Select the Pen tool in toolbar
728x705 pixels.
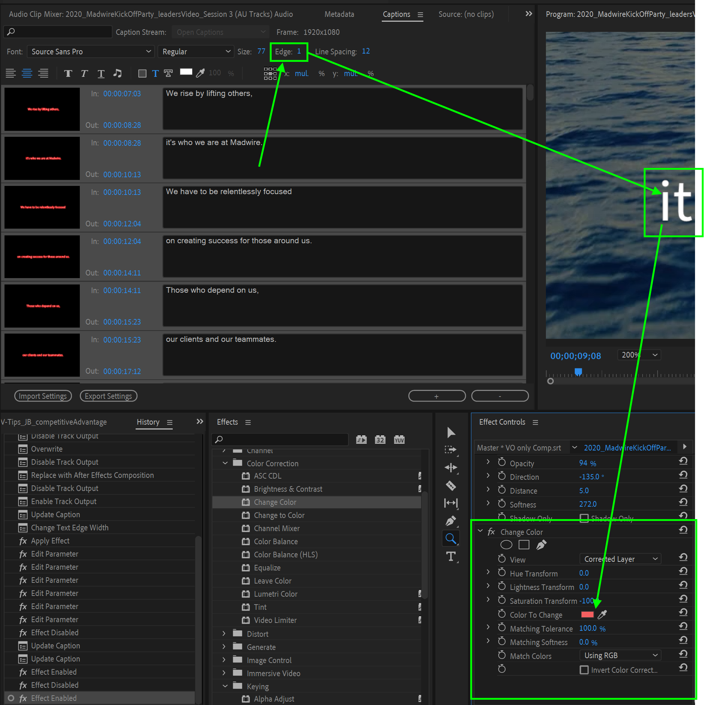click(x=451, y=521)
